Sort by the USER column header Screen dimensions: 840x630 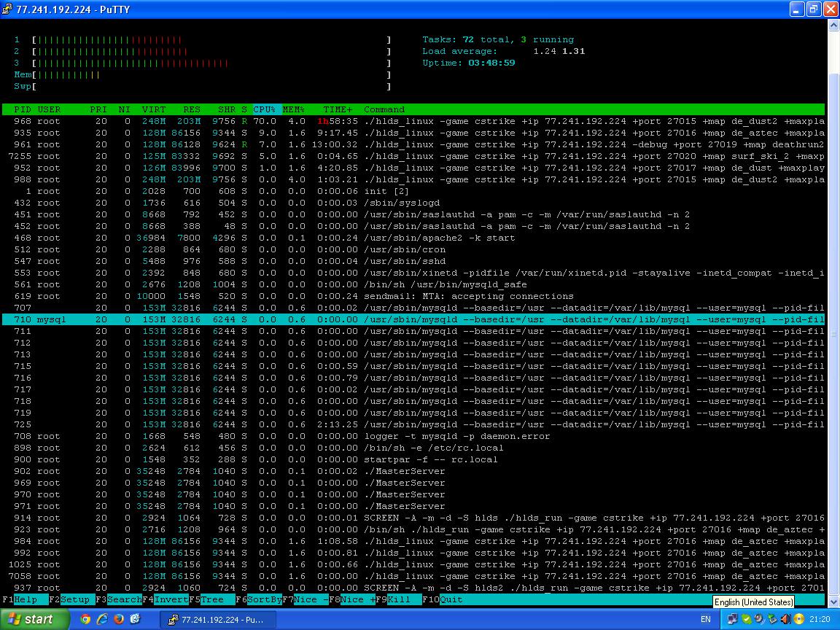(x=49, y=109)
